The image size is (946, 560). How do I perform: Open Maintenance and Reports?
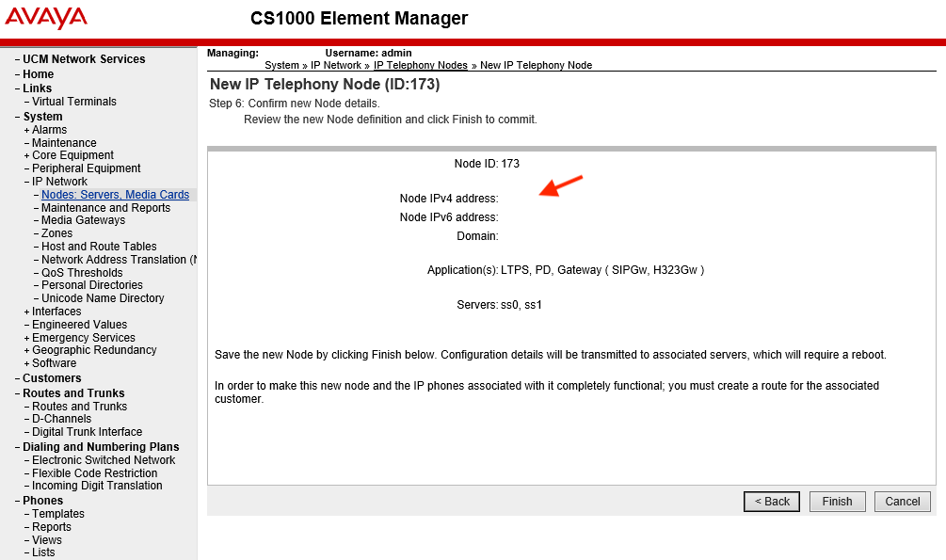(x=105, y=208)
